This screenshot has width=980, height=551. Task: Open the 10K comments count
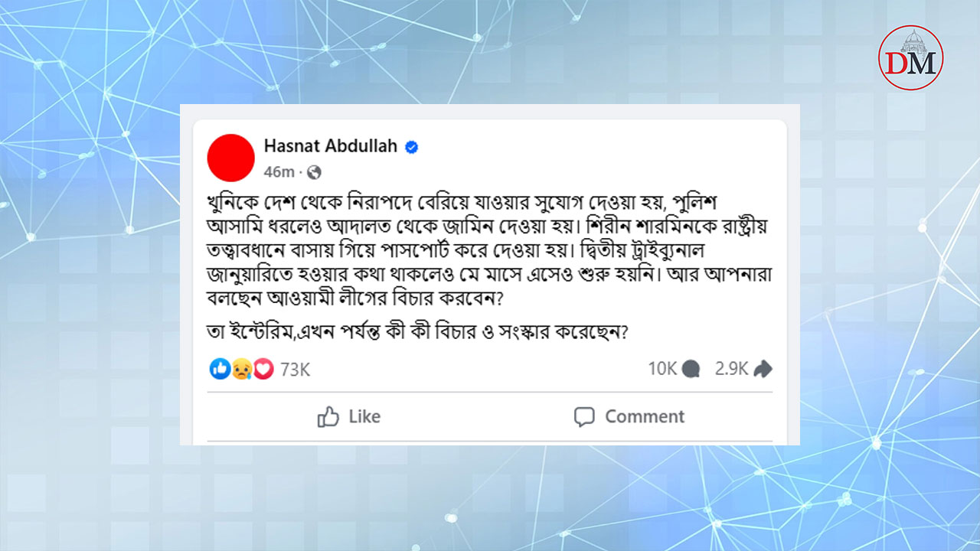pyautogui.click(x=662, y=369)
